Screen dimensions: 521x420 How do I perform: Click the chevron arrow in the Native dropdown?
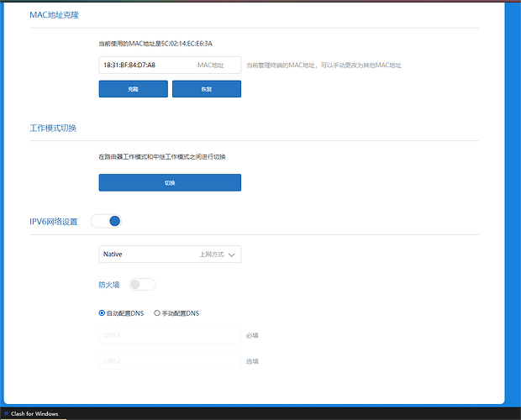click(233, 254)
